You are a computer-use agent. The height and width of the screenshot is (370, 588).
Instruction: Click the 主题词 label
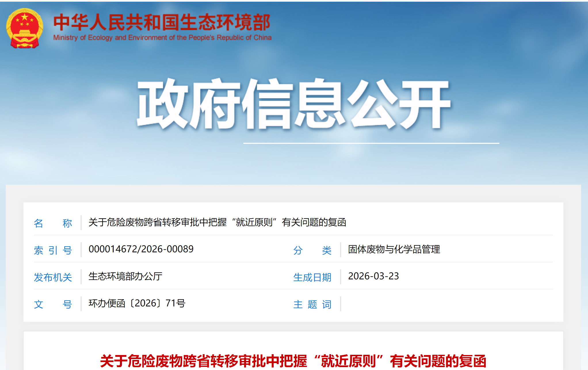coord(312,304)
